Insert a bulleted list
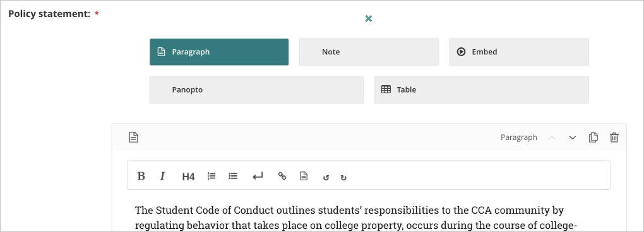644x232 pixels. click(233, 176)
